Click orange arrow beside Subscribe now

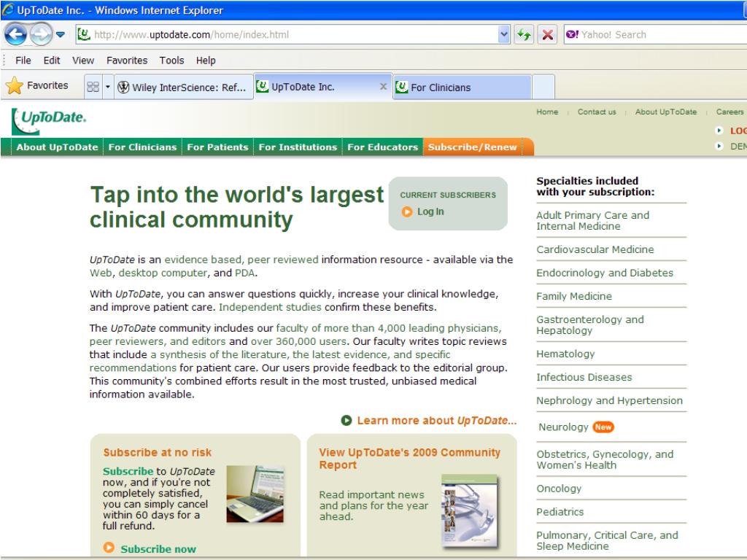[109, 548]
